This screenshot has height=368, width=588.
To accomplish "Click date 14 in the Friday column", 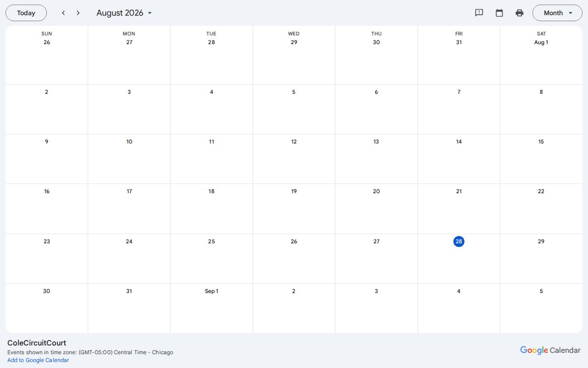I will coord(459,142).
